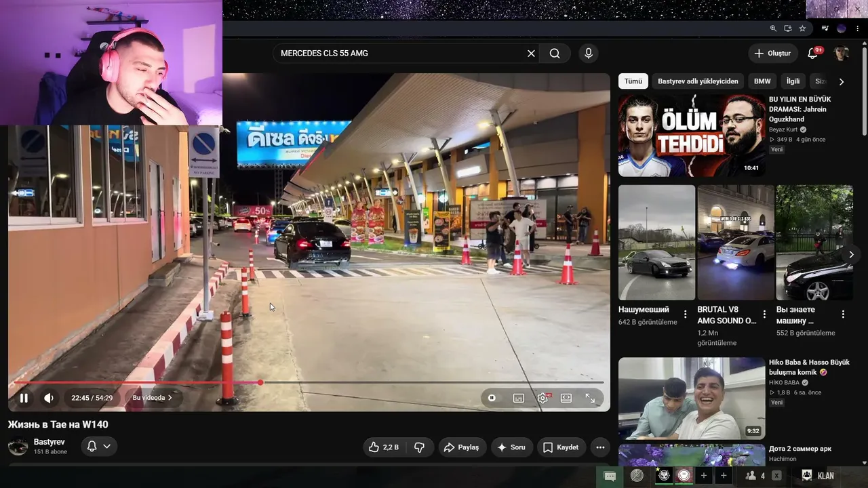868x488 pixels.
Task: Select the starred owl squad member icon
Action: coord(664,476)
